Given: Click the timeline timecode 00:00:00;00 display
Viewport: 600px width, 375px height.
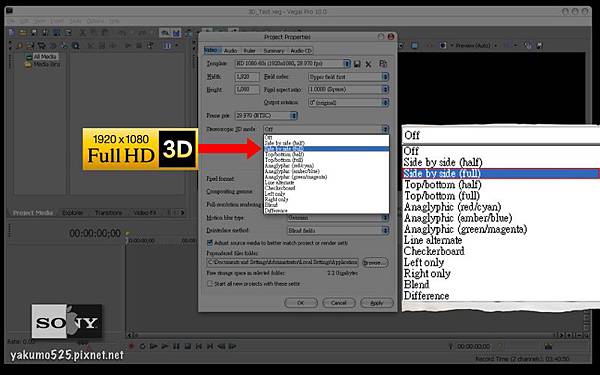Looking at the screenshot, I should pos(95,233).
